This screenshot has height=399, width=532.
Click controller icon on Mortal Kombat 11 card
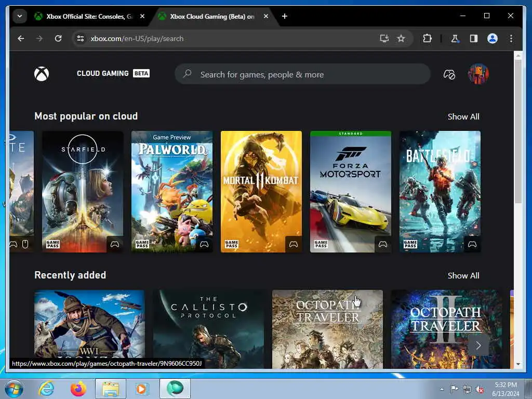pos(294,244)
